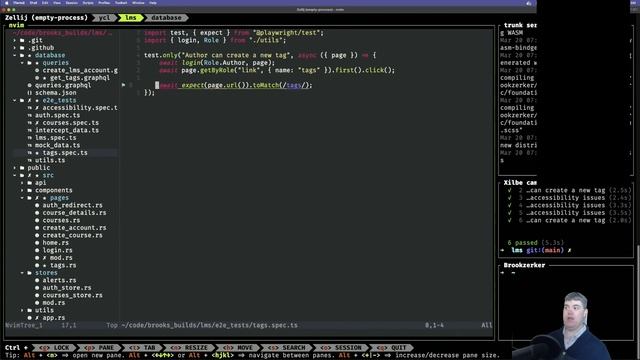
Task: Click the PANE mode in status bar
Action: tap(99, 348)
